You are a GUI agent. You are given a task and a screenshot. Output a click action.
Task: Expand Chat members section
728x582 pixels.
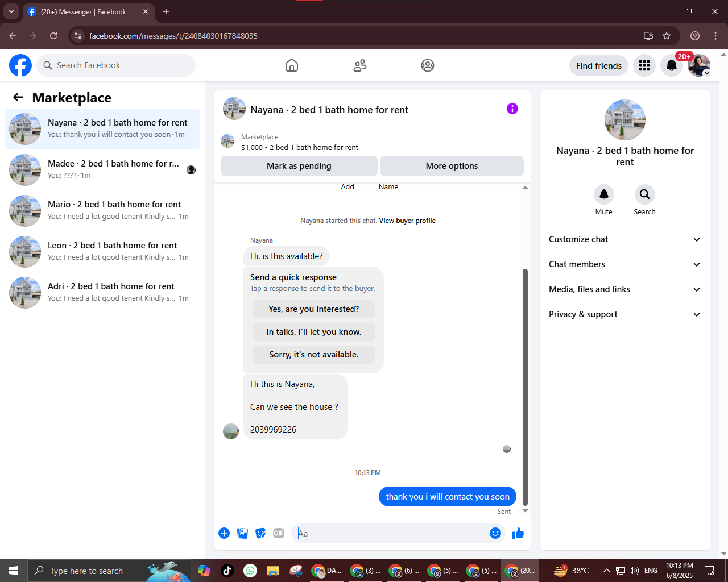[x=625, y=264]
